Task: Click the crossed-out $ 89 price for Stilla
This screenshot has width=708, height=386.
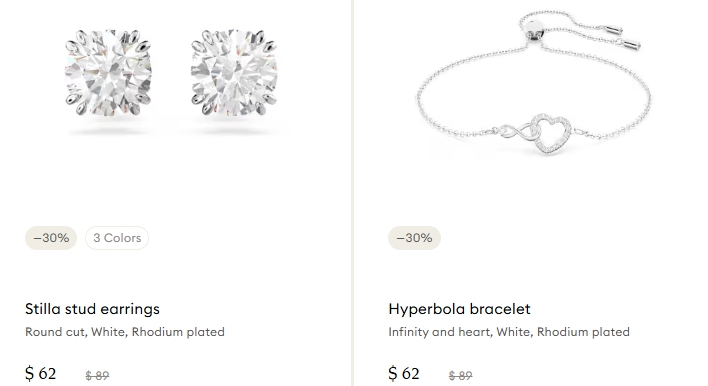Action: coord(97,375)
